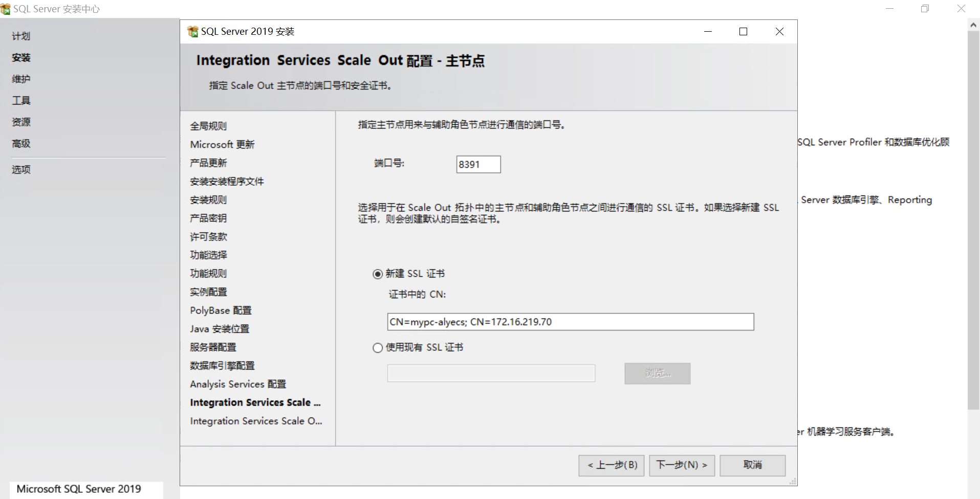The height and width of the screenshot is (499, 980).
Task: Close the SQL Server 安装中心 window
Action: 961,9
